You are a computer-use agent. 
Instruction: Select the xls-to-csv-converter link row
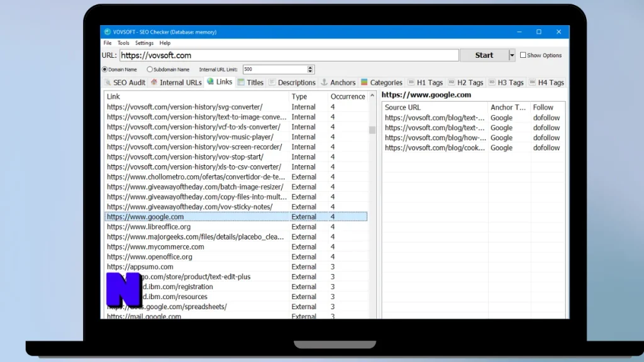tap(236, 167)
